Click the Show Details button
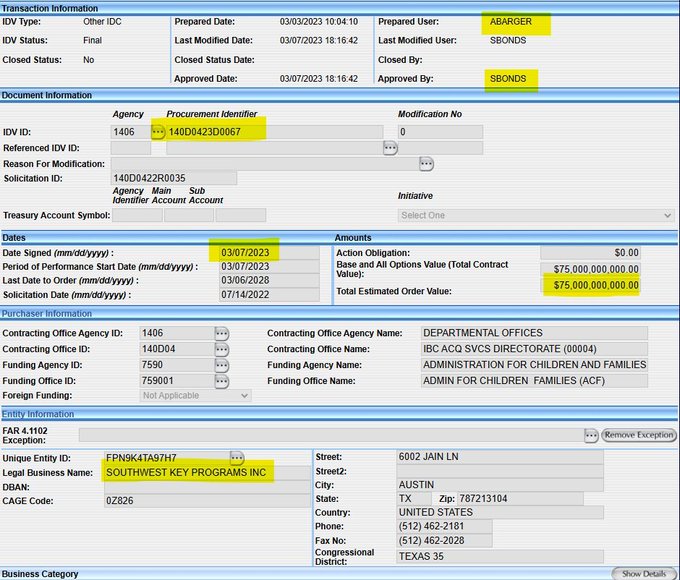 [644, 574]
